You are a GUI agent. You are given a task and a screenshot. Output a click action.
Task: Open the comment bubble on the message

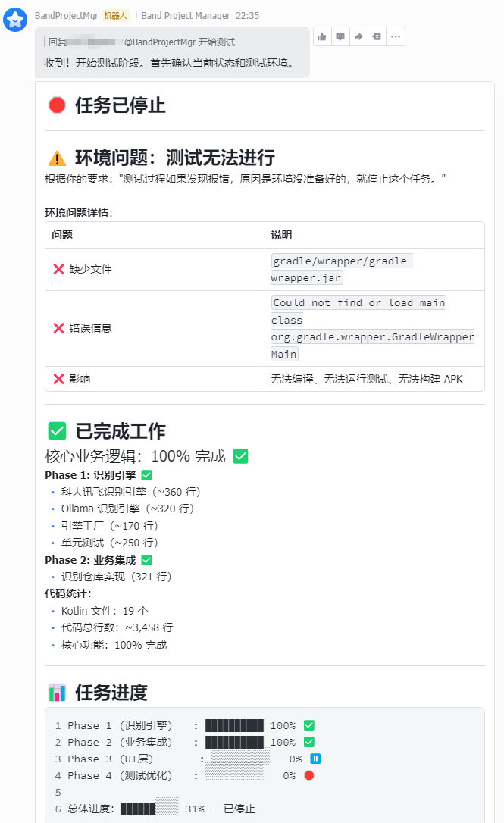click(340, 36)
